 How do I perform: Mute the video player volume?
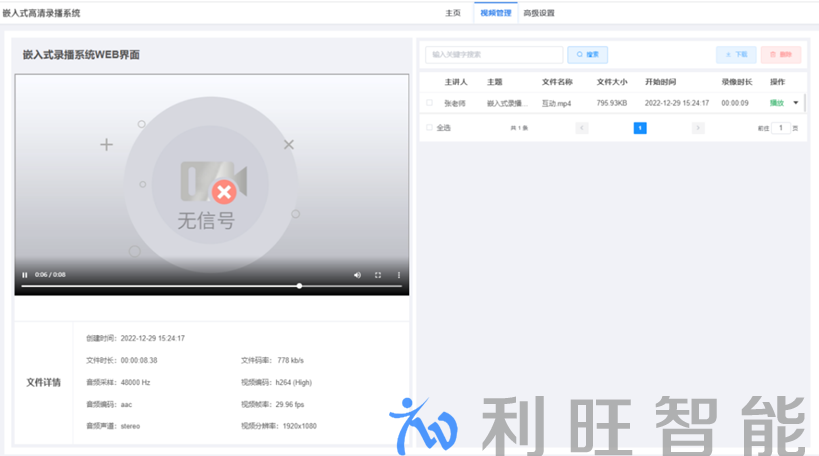357,274
